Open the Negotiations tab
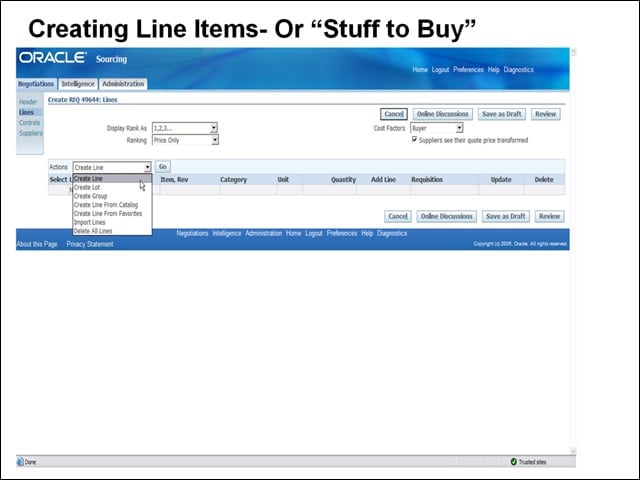 tap(36, 84)
